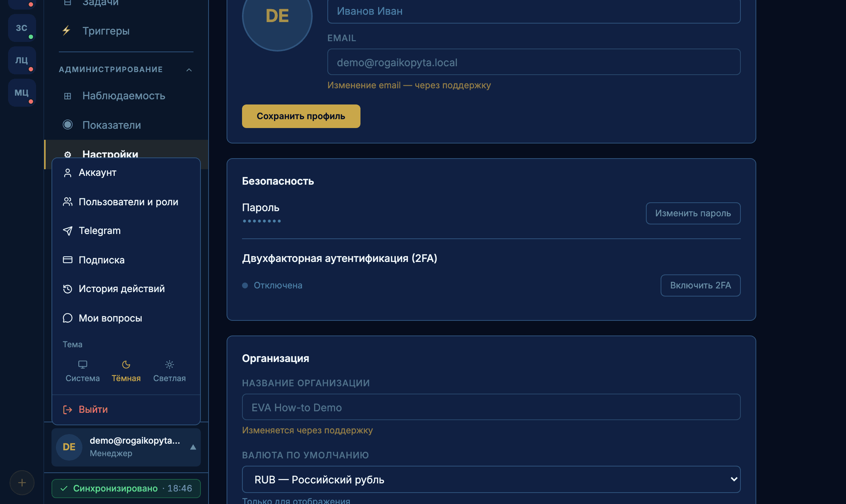Viewport: 846px width, 504px height.
Task: Click the DE profile avatar circle
Action: click(277, 17)
